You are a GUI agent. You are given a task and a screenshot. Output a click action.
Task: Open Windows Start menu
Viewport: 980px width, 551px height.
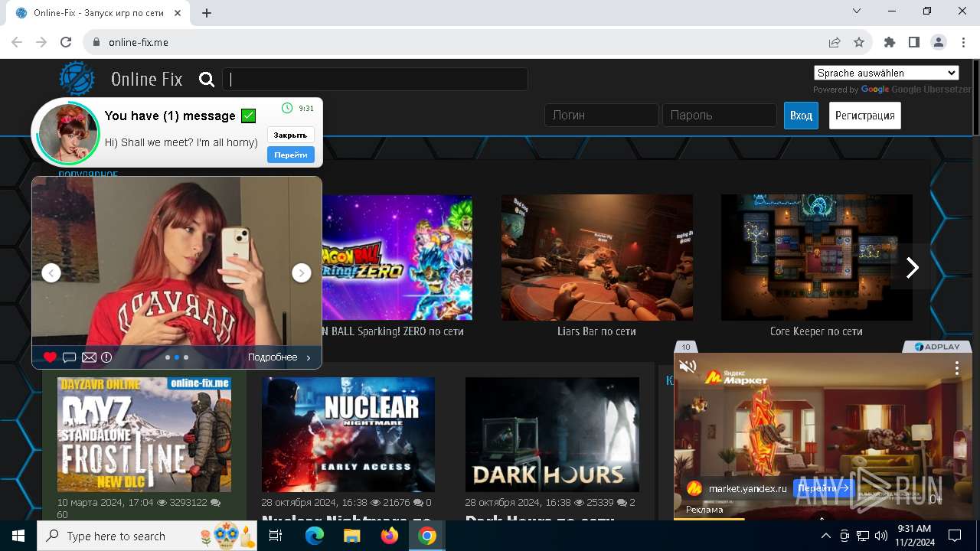pos(18,536)
